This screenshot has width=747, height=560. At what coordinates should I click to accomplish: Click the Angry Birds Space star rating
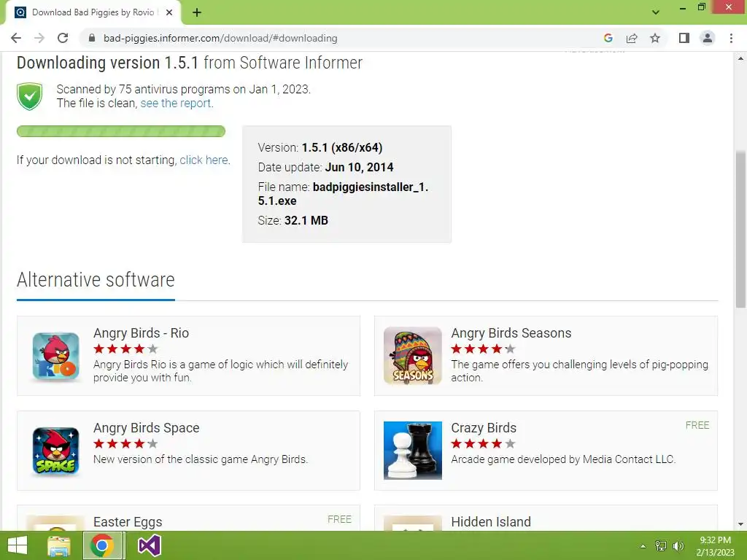tap(125, 444)
